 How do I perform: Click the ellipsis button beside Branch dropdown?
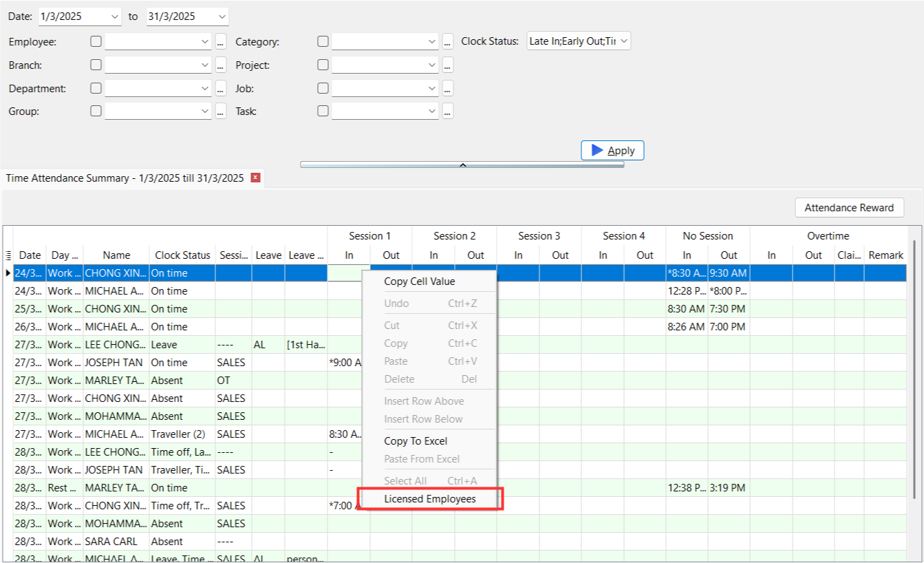[x=221, y=65]
